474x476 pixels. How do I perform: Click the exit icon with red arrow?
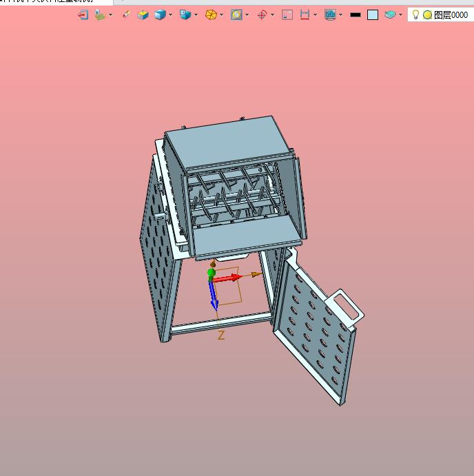(83, 14)
